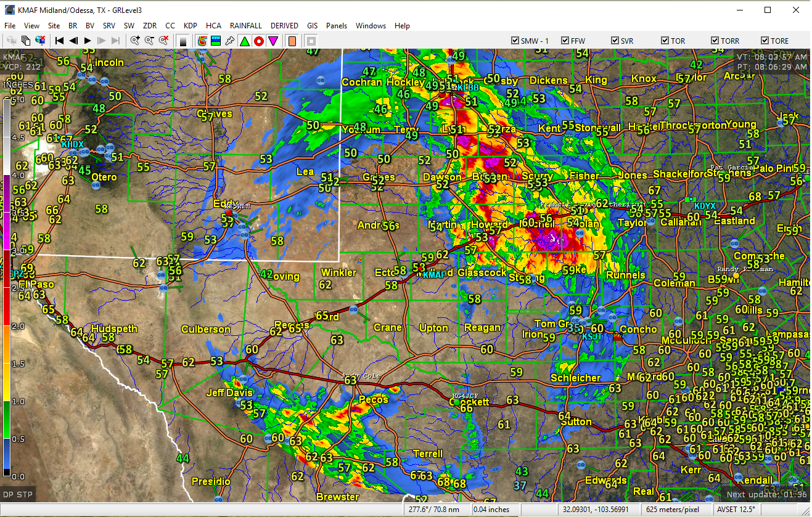Disable the FFW flash flood warnings checkbox
Screen dimensions: 812x517
click(x=565, y=40)
